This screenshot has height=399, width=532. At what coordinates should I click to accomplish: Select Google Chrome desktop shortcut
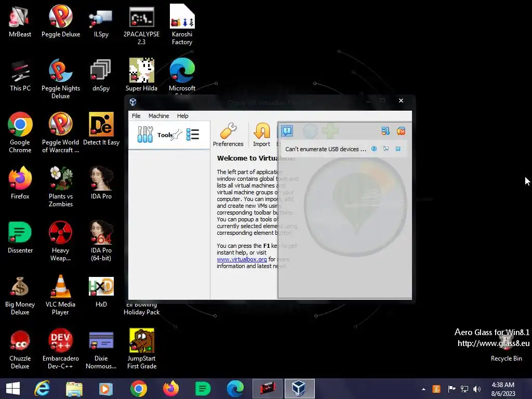point(20,132)
